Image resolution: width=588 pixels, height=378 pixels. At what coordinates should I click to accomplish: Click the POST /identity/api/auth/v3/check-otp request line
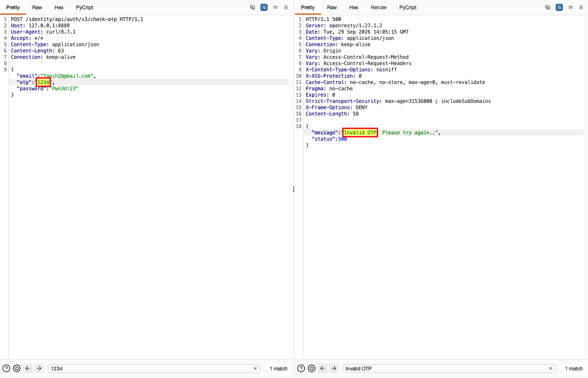[77, 19]
